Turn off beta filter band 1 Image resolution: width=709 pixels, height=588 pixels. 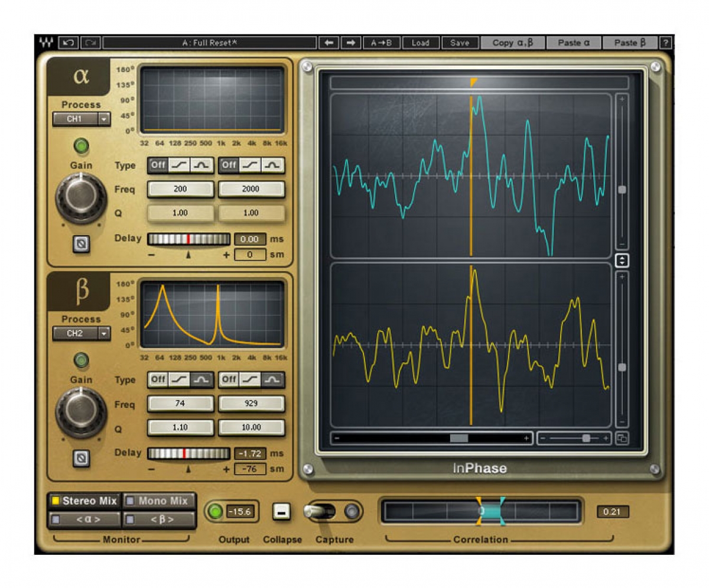158,379
